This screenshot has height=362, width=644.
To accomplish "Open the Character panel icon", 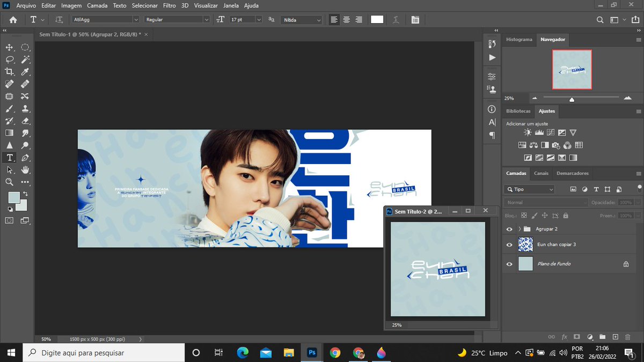I will pos(492,122).
